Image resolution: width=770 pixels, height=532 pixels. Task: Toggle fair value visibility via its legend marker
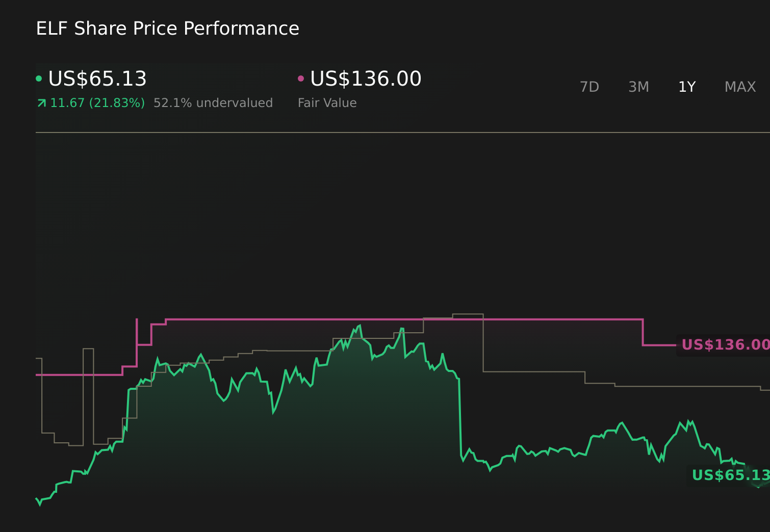tap(301, 78)
